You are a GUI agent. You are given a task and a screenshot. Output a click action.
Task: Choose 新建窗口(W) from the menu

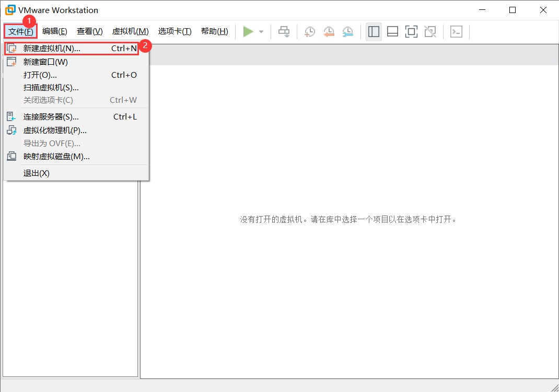coord(76,62)
